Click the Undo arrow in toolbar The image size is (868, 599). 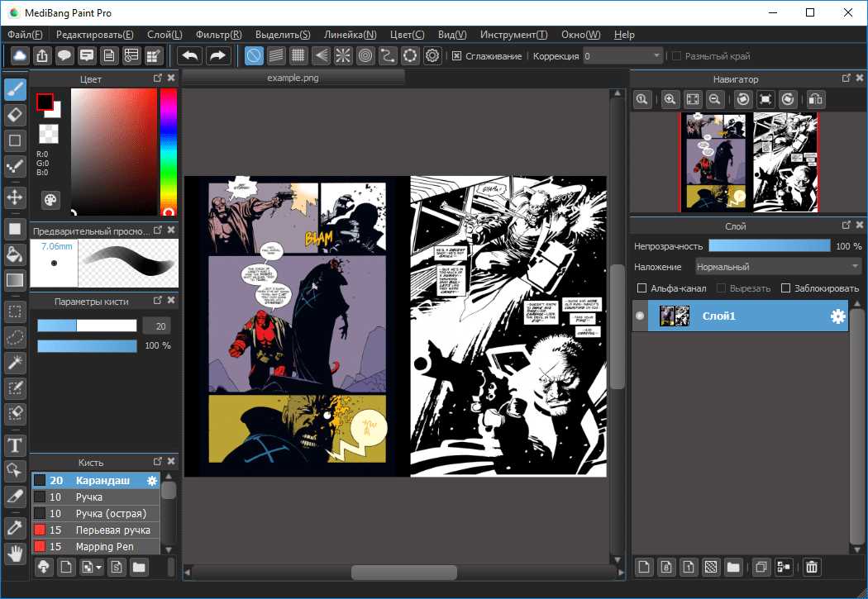click(x=190, y=56)
